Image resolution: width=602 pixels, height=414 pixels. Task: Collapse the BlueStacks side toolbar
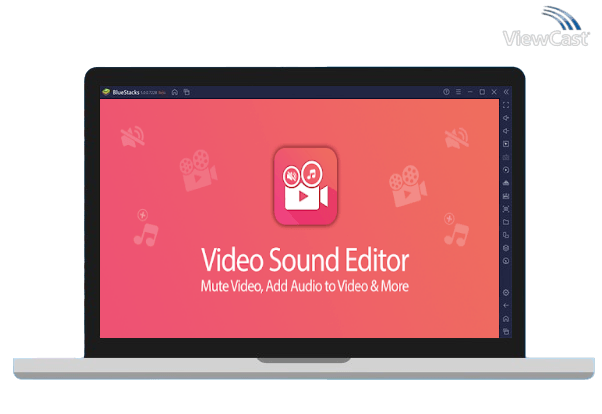[506, 92]
